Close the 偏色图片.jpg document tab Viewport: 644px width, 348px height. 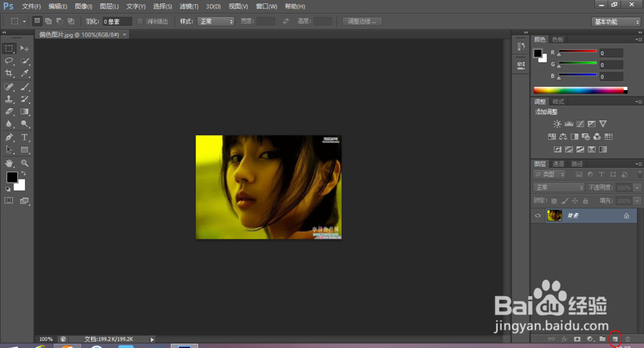(124, 35)
